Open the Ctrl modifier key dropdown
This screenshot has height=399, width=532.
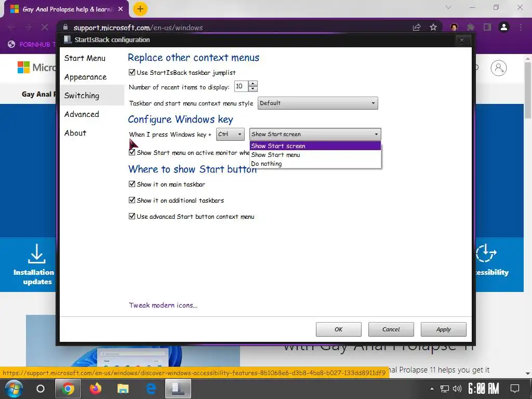[230, 135]
